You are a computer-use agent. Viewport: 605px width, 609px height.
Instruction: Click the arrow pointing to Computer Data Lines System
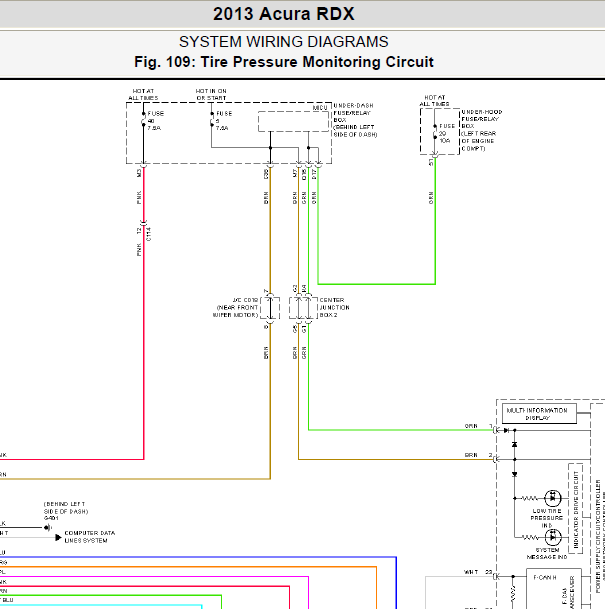pyautogui.click(x=58, y=538)
